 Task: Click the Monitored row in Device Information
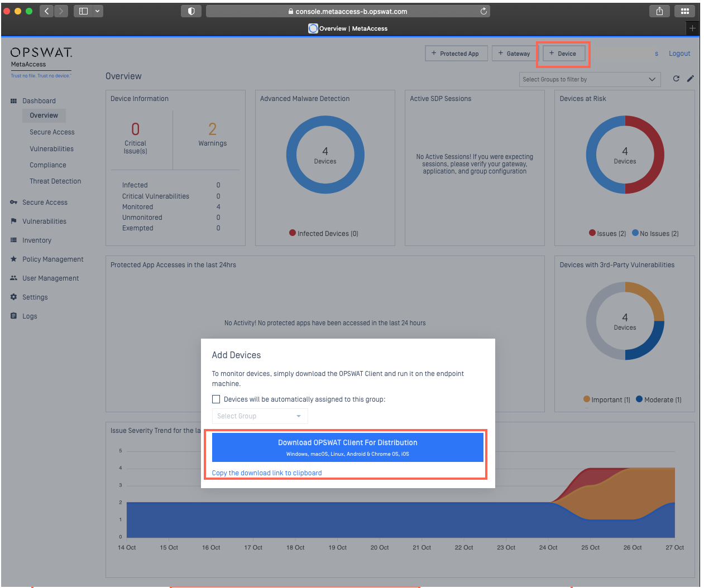pyautogui.click(x=171, y=207)
